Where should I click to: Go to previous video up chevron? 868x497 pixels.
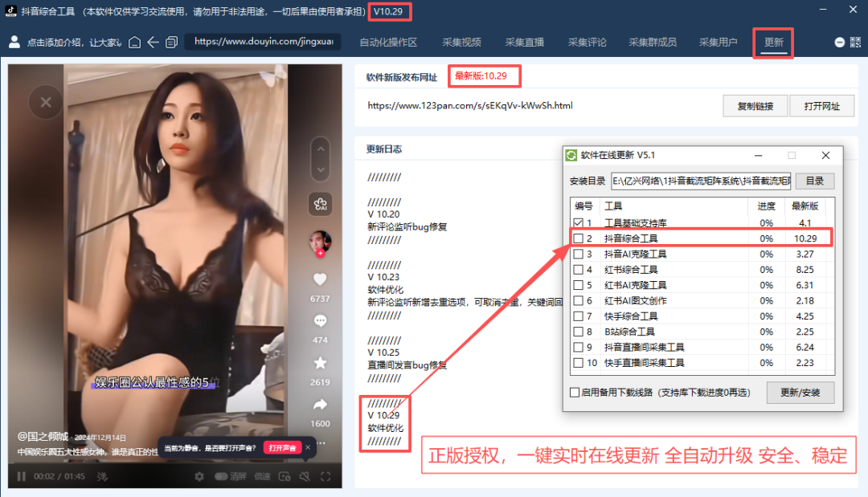[x=321, y=149]
